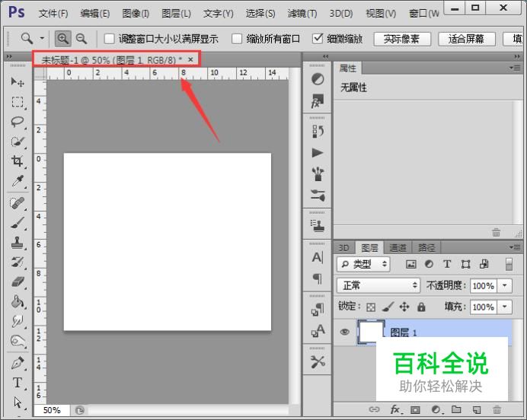Switch to the 路径 tab

pos(426,248)
